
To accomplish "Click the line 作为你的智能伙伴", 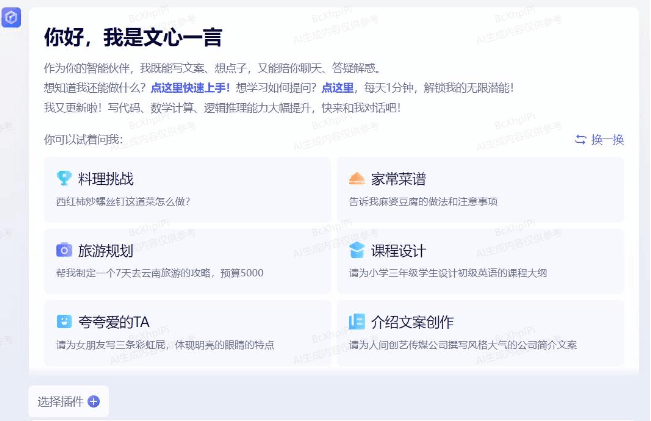I will point(212,68).
